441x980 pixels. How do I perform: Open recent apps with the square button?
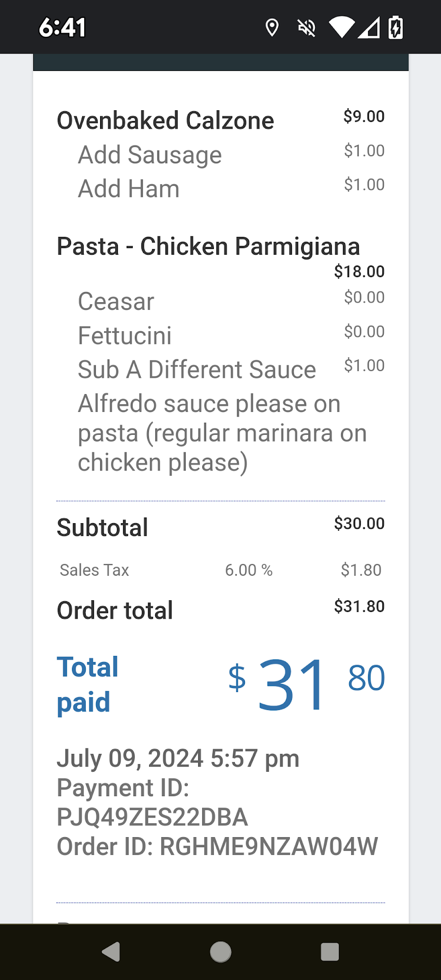point(330,952)
